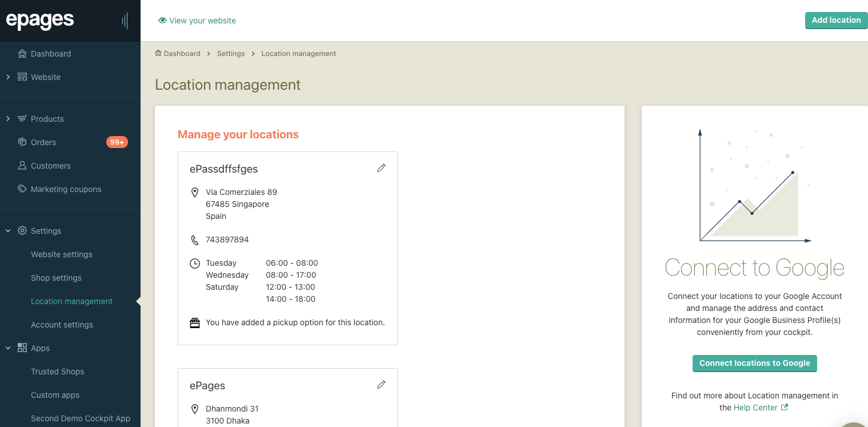
Task: Click the ePassdffsfges location title
Action: click(x=224, y=169)
